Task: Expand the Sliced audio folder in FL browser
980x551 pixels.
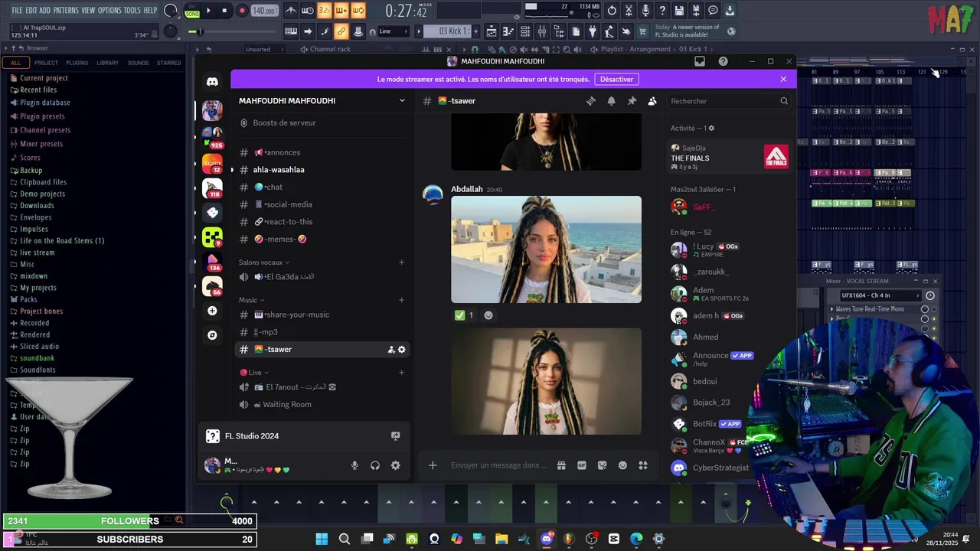Action: (x=39, y=347)
